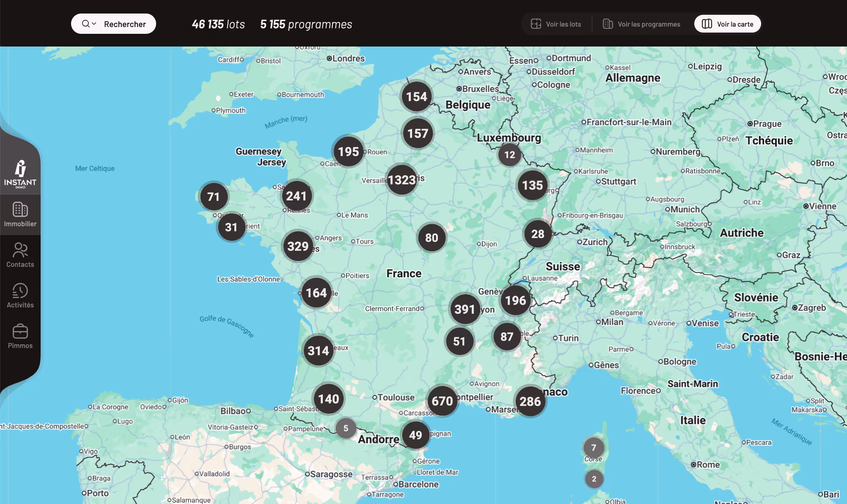
Task: Open the search type chevron dropdown
Action: 94,24
